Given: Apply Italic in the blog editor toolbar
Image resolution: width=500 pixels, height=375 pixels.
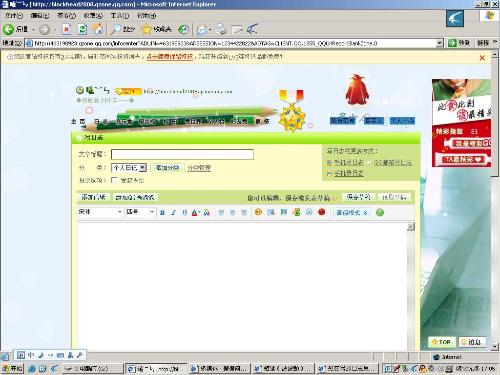Looking at the screenshot, I should coord(173,212).
